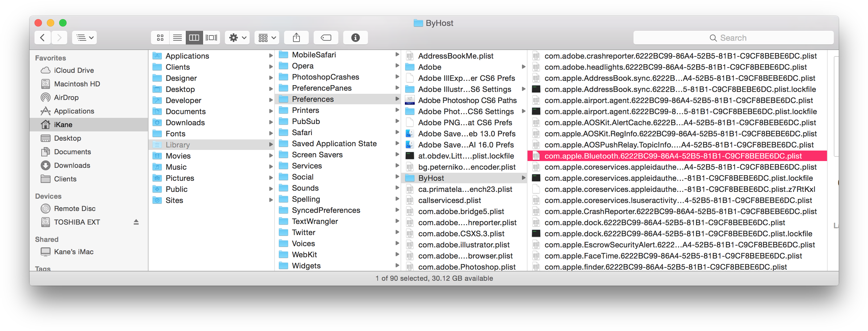Viewport: 868px width, 331px height.
Task: Select the WebKit folder
Action: tap(338, 254)
